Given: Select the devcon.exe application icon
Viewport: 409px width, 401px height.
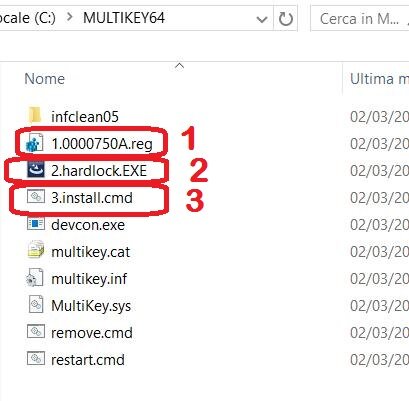Looking at the screenshot, I should (36, 224).
